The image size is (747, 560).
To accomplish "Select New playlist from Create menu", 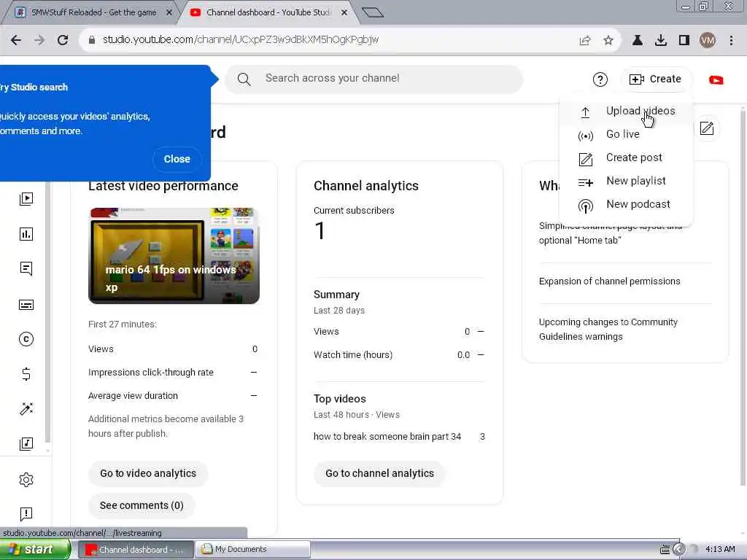I will [x=627, y=181].
